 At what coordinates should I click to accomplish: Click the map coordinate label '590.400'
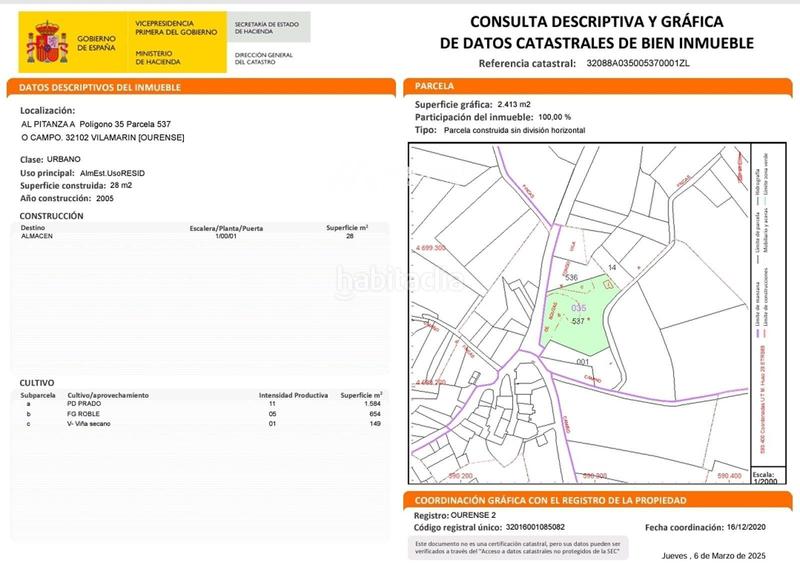(x=729, y=476)
